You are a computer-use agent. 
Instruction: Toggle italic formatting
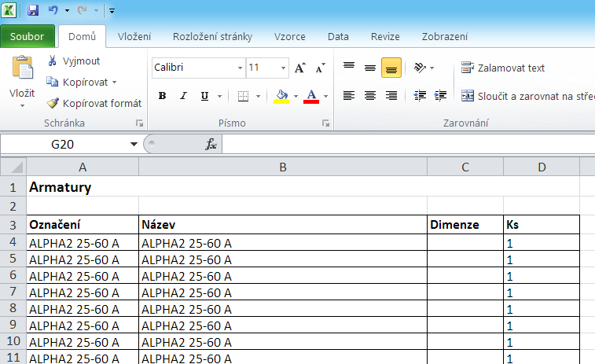(183, 96)
